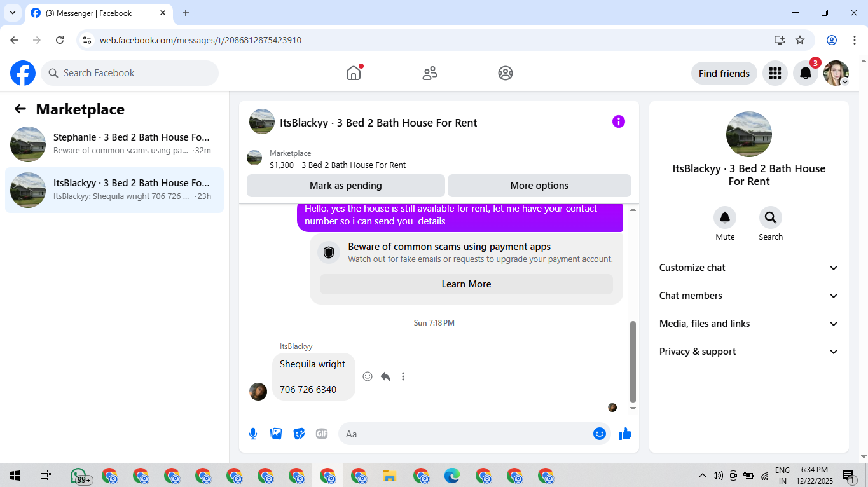Expand Customize chat section
Screen dimensions: 868x487
click(x=748, y=268)
